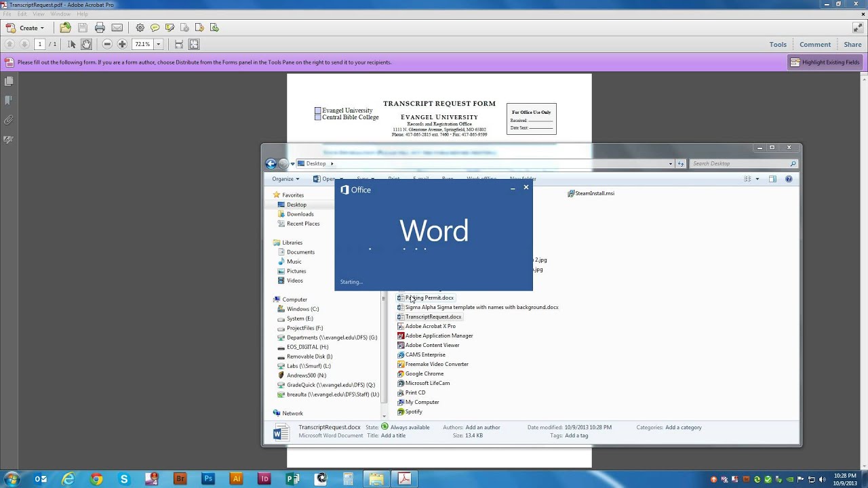Open the File menu in Acrobat
This screenshot has height=488, width=868.
(x=7, y=14)
